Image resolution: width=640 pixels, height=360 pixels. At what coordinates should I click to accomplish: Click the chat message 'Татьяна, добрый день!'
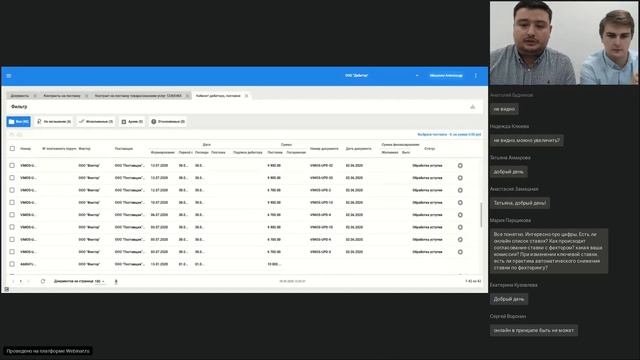click(520, 203)
